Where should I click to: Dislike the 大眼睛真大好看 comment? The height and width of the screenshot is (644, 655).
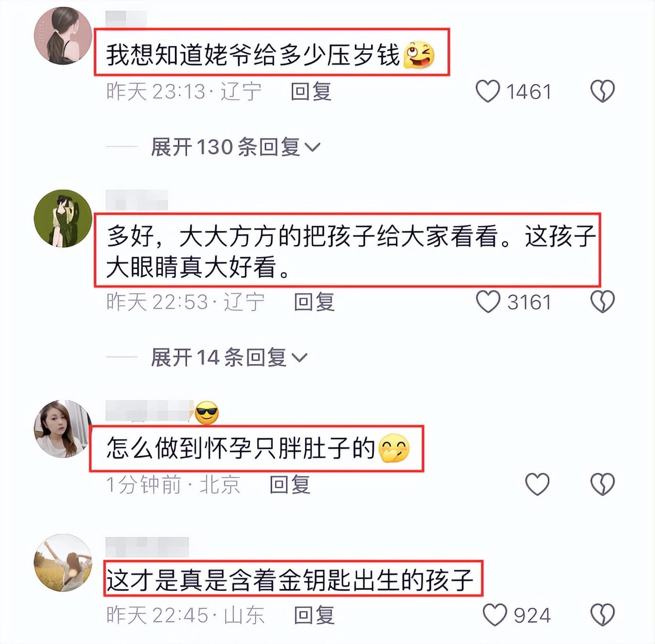tap(602, 302)
